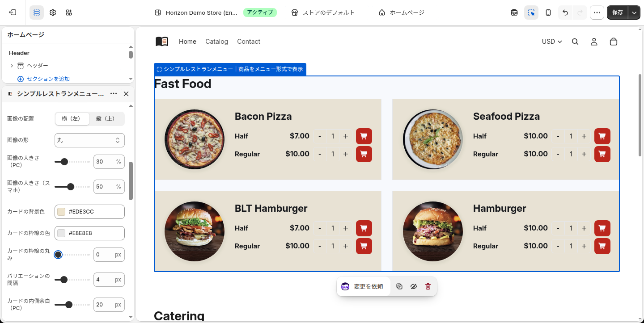This screenshot has height=323, width=644.
Task: Increase Seafood Pizza Regular quantity with plus
Action: pyautogui.click(x=584, y=154)
